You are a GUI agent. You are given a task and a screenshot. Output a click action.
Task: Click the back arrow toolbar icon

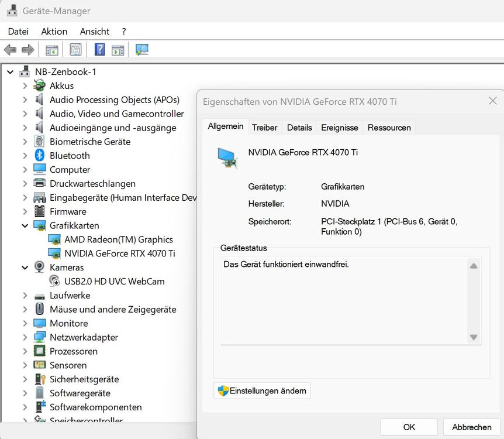10,50
